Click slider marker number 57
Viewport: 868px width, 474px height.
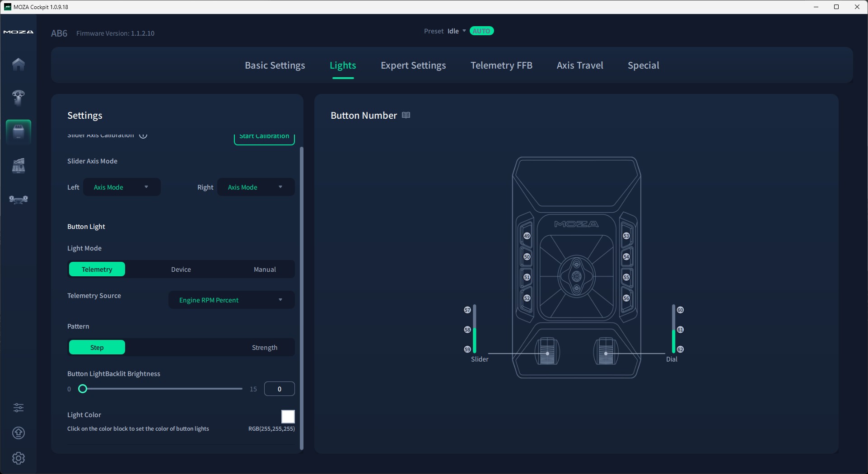467,310
